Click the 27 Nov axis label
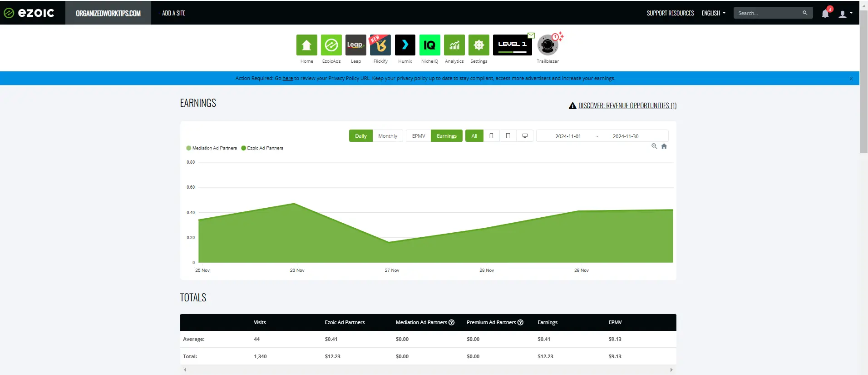Screen dimensions: 868x375 click(x=392, y=270)
